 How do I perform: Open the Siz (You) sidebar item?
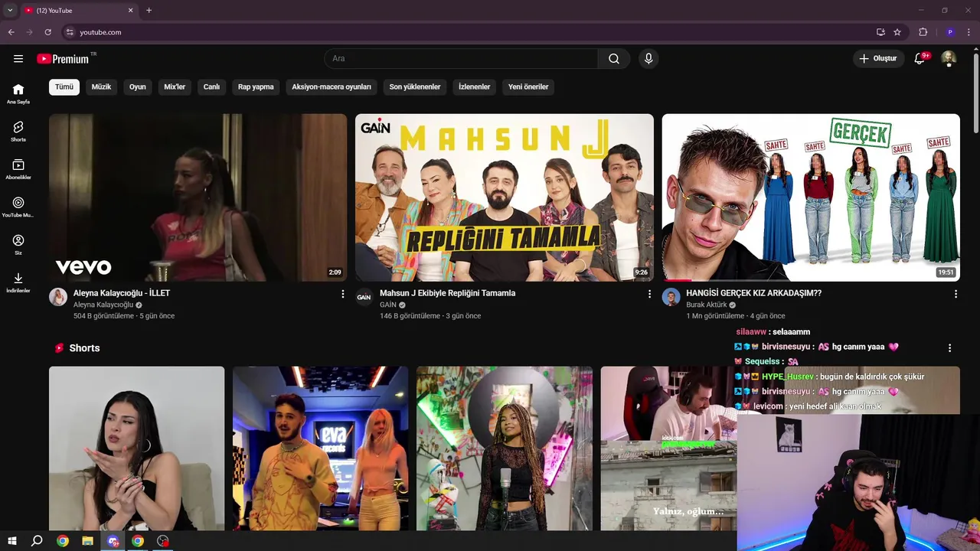pos(18,245)
